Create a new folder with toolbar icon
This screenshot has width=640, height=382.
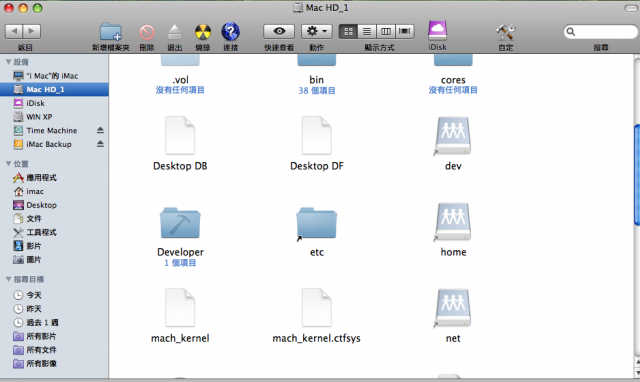111,31
